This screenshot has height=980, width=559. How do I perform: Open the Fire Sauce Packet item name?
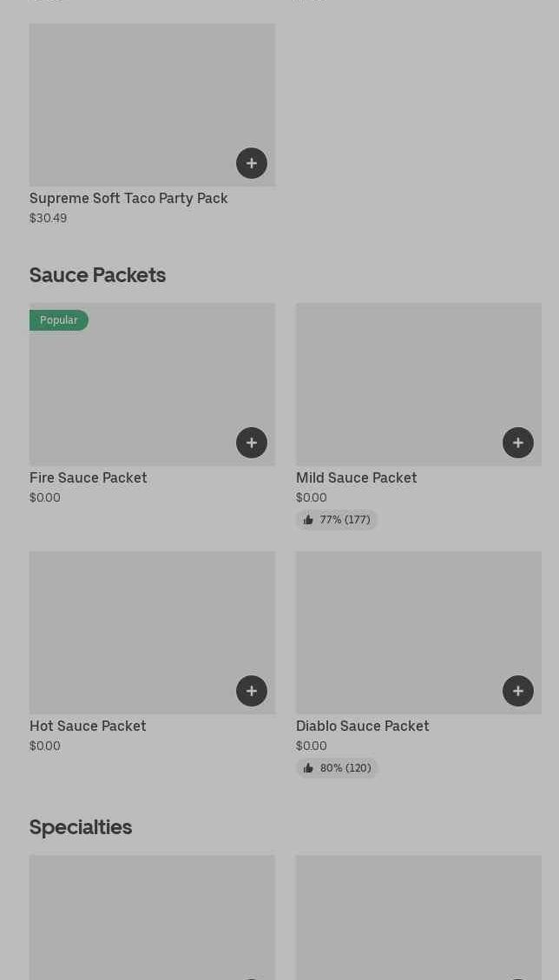[x=89, y=477]
